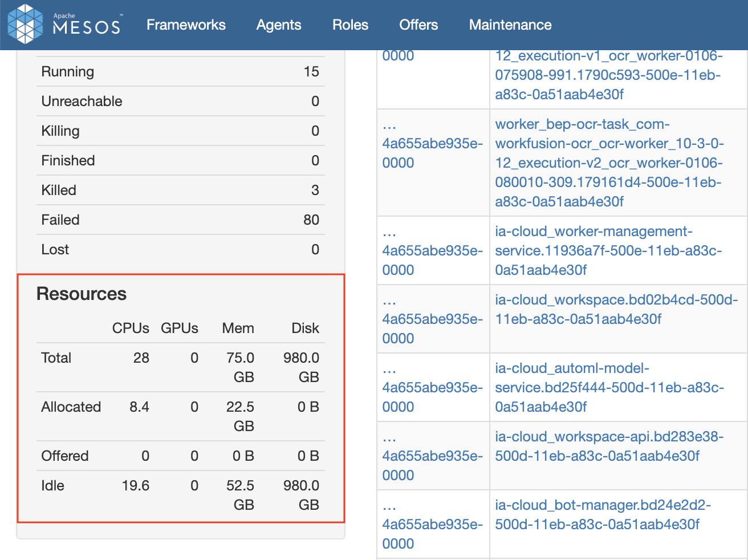
Task: Select Total Mem value 75.0 GB
Action: pyautogui.click(x=241, y=367)
